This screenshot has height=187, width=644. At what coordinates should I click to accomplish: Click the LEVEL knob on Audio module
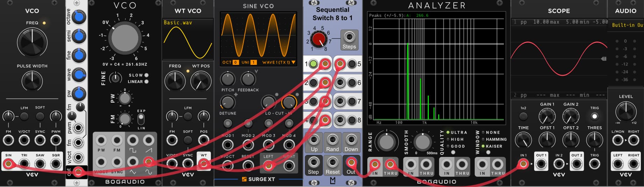(626, 111)
